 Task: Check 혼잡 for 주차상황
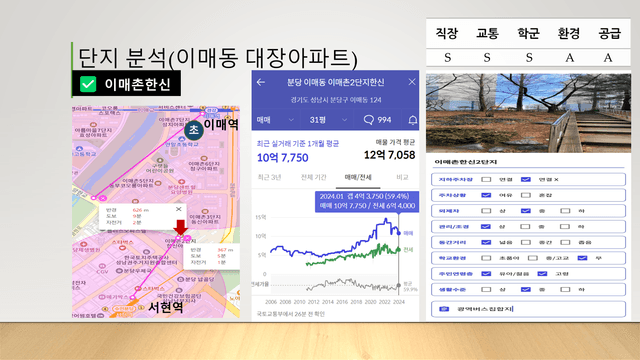[x=526, y=195]
